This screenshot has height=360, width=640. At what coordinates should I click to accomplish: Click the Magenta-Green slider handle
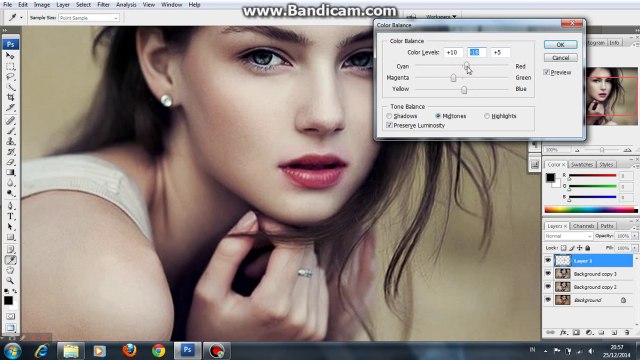click(453, 78)
